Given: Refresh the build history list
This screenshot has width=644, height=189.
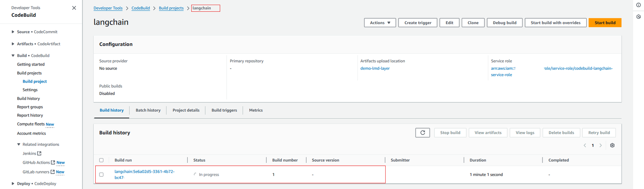Looking at the screenshot, I should [422, 133].
